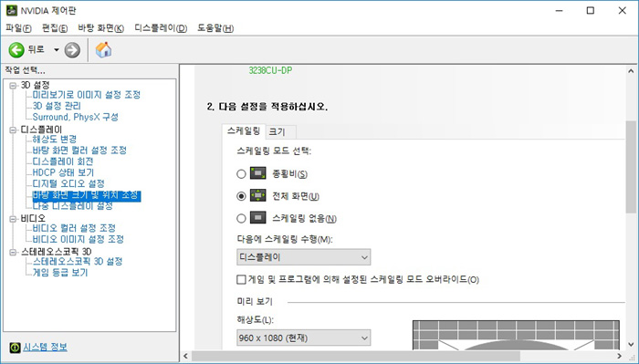The image size is (639, 364).
Task: Enable the 스케일링 모드 오버라이드 checkbox
Action: coord(241,279)
